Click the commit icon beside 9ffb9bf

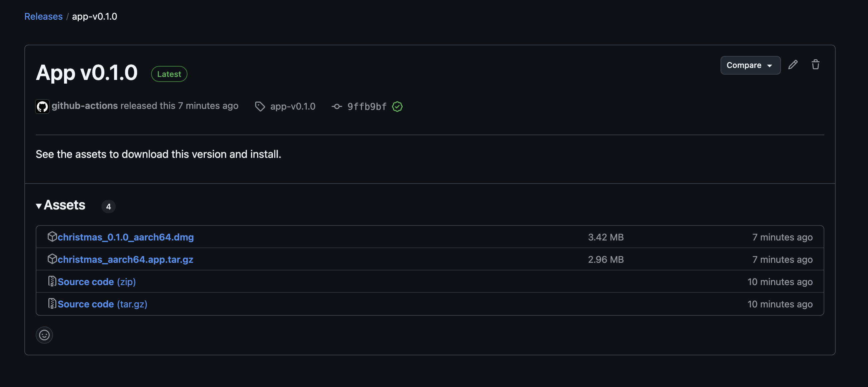[x=337, y=106]
